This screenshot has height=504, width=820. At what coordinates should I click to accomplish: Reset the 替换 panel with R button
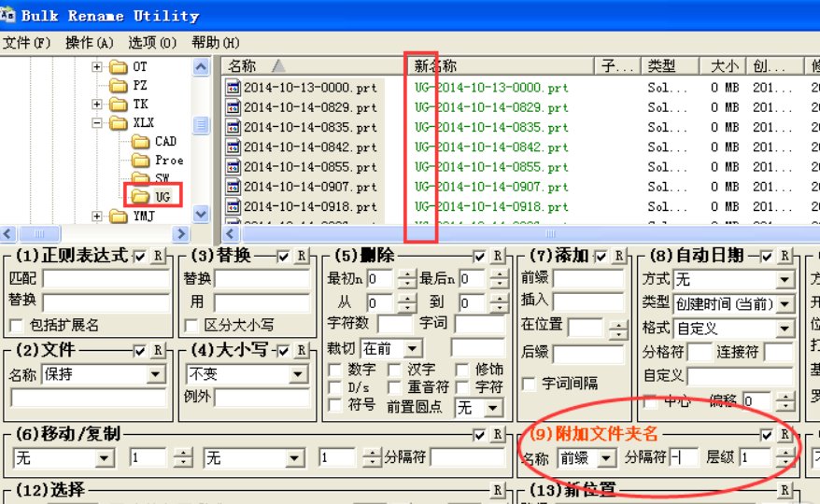point(302,256)
